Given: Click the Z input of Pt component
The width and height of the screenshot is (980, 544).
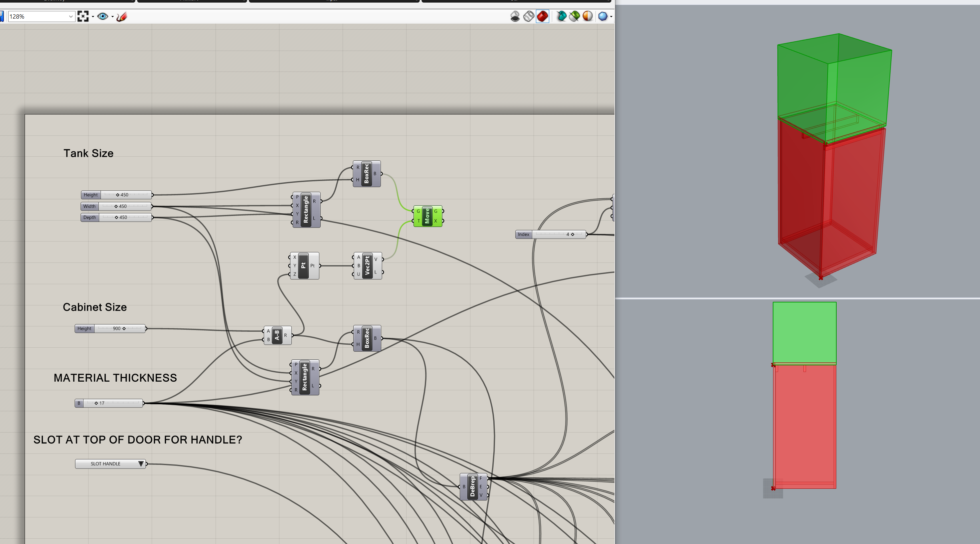Looking at the screenshot, I should (294, 274).
